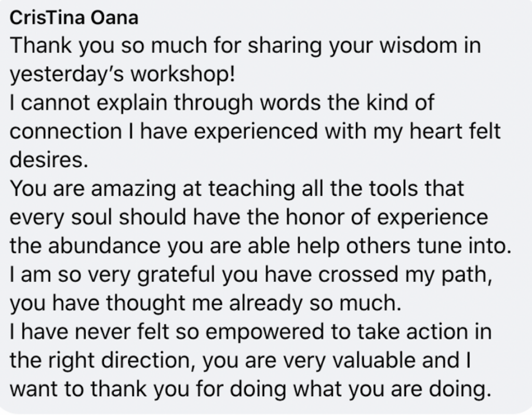Click the line 'You are amazing at teaching'
The height and width of the screenshot is (415, 532).
pyautogui.click(x=236, y=188)
